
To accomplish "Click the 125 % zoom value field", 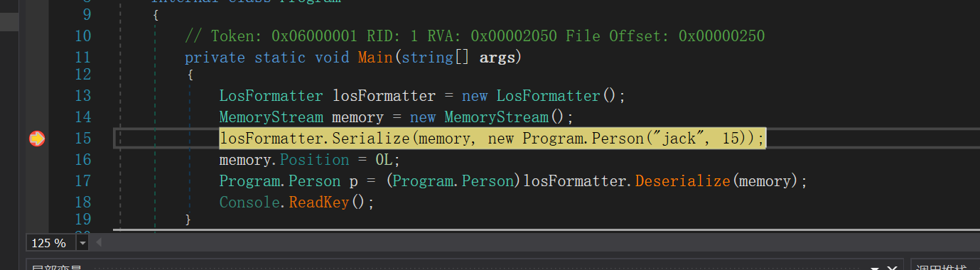I will click(x=51, y=243).
